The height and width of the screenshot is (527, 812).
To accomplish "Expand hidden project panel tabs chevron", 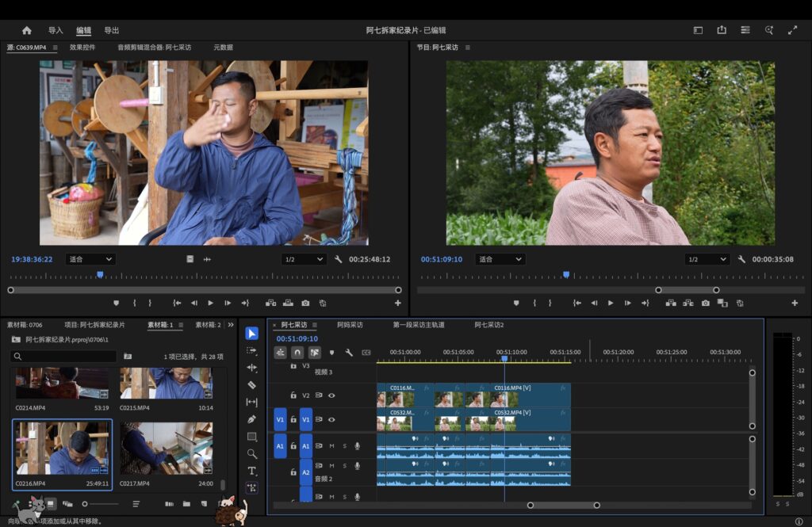I will coord(231,325).
